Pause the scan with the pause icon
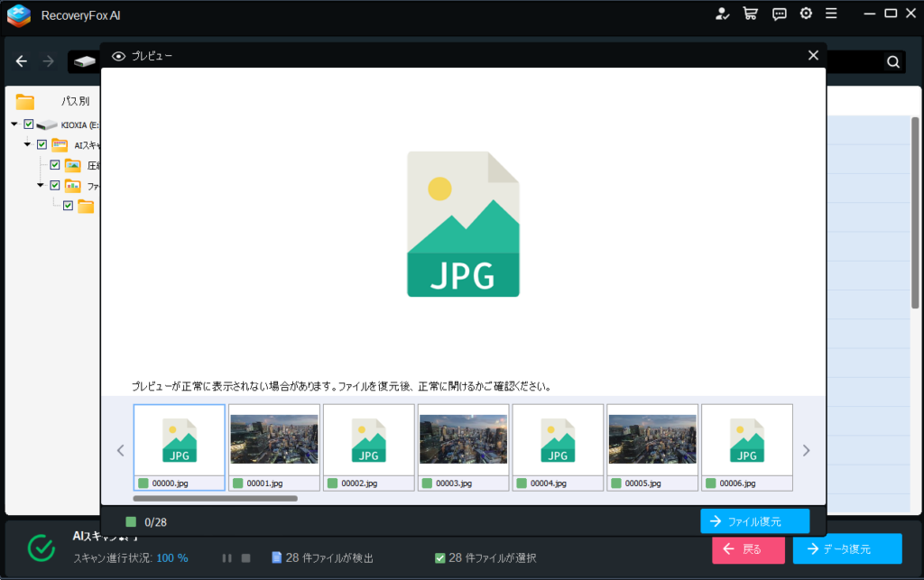 [x=227, y=558]
